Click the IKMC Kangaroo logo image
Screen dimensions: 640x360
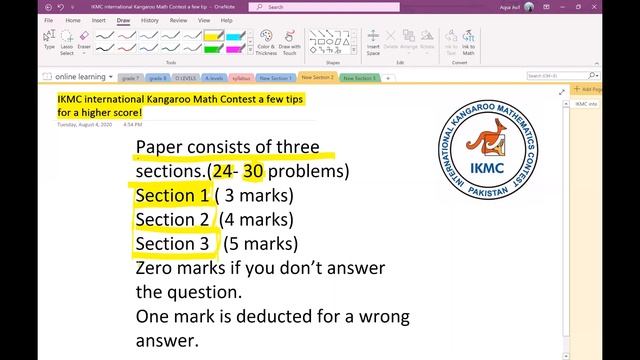[x=488, y=150]
